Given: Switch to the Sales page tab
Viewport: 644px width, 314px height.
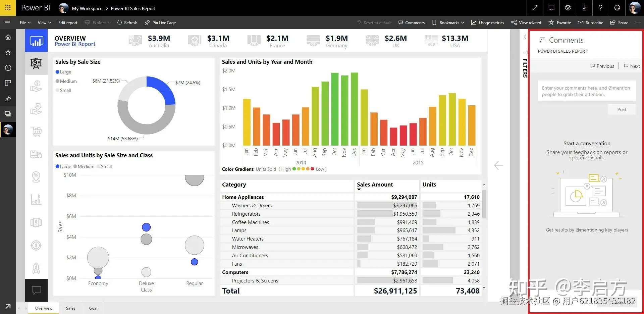Looking at the screenshot, I should pos(70,308).
